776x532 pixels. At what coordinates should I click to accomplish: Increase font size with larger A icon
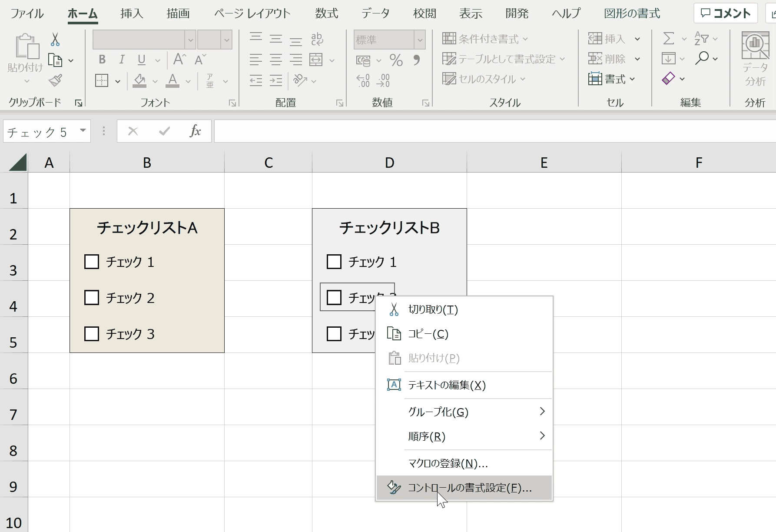point(179,59)
